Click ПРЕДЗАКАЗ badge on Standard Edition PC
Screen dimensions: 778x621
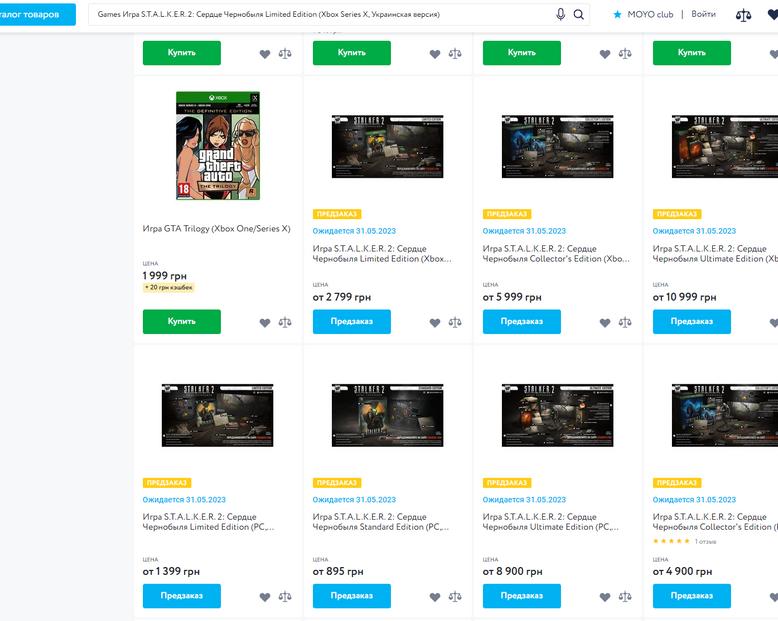pyautogui.click(x=337, y=483)
